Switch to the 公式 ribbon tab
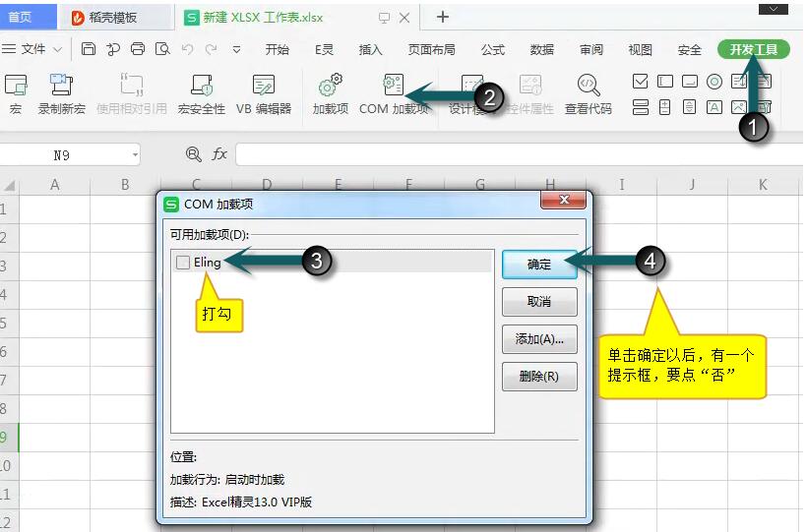This screenshot has width=807, height=532. (493, 49)
